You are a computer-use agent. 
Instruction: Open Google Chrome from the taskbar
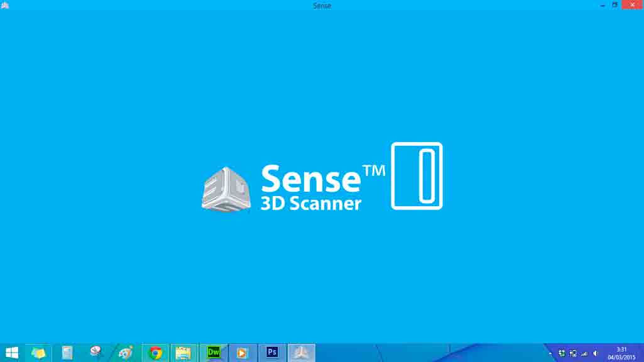click(x=155, y=353)
